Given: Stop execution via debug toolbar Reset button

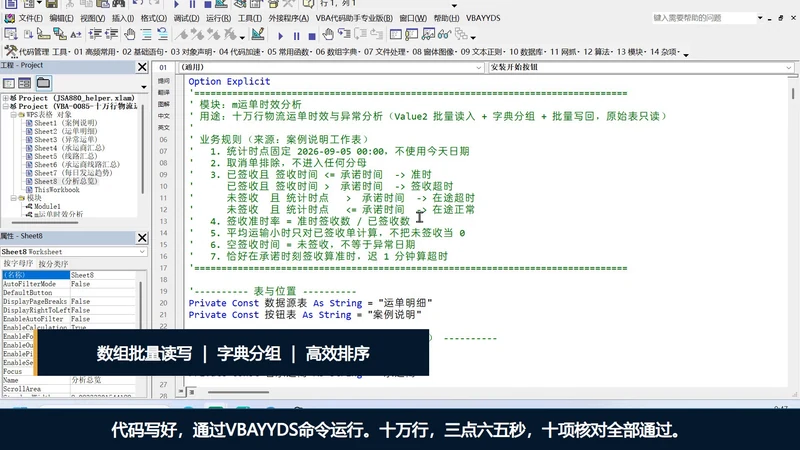Looking at the screenshot, I should [312, 36].
